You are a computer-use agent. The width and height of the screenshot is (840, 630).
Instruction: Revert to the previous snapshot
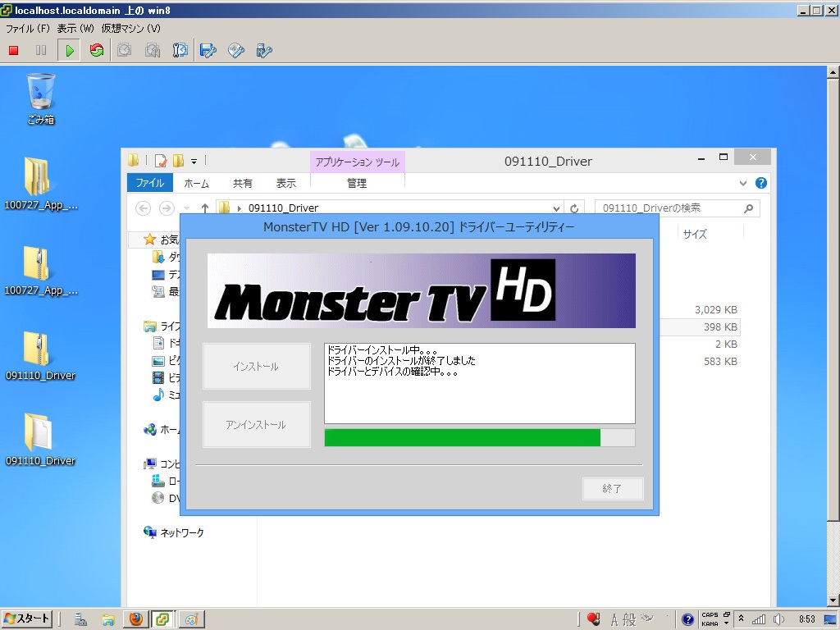(153, 50)
